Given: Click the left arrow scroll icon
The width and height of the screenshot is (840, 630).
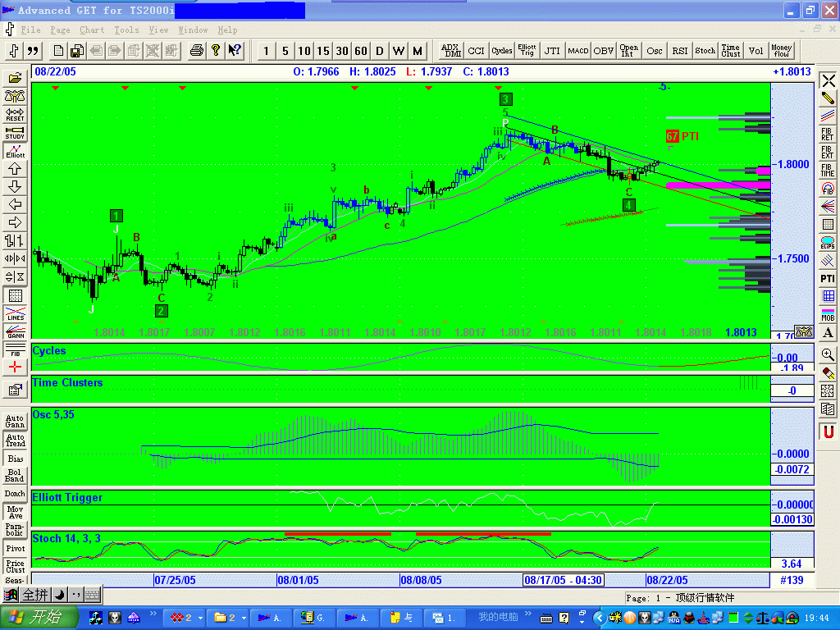Looking at the screenshot, I should [x=15, y=204].
